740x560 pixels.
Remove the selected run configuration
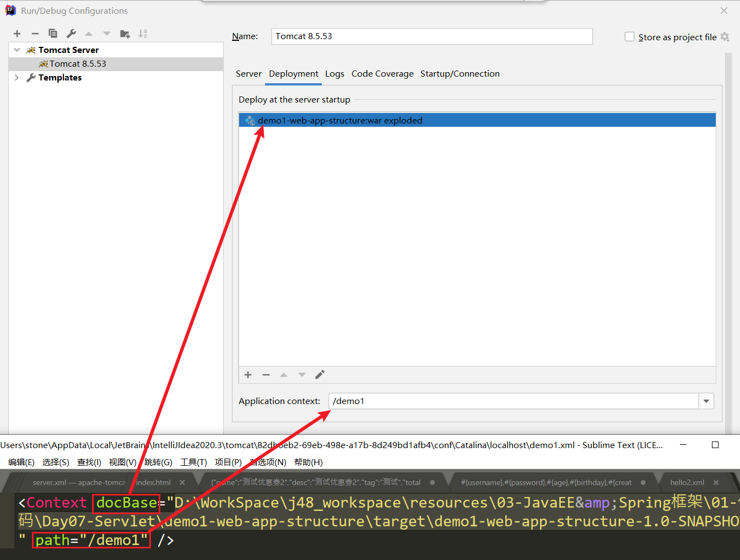[x=35, y=34]
